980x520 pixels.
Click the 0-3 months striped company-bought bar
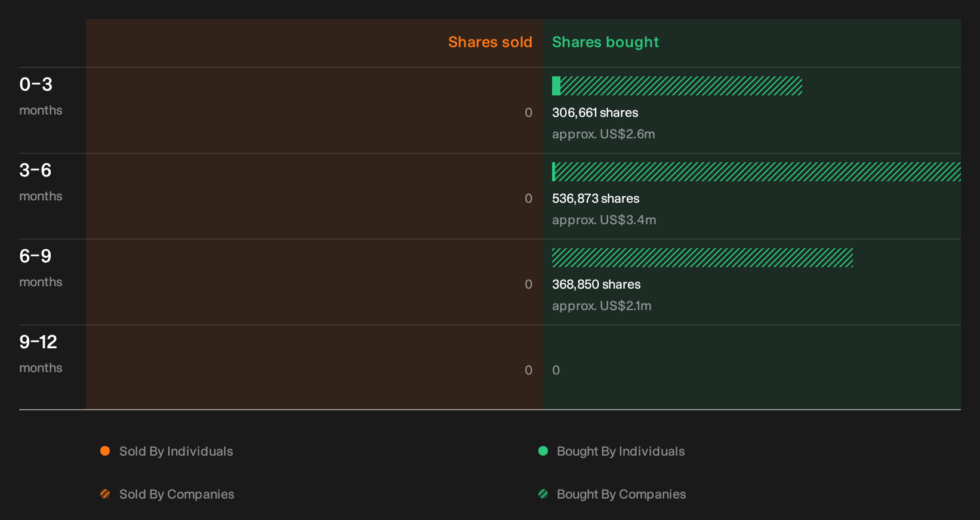pyautogui.click(x=681, y=86)
